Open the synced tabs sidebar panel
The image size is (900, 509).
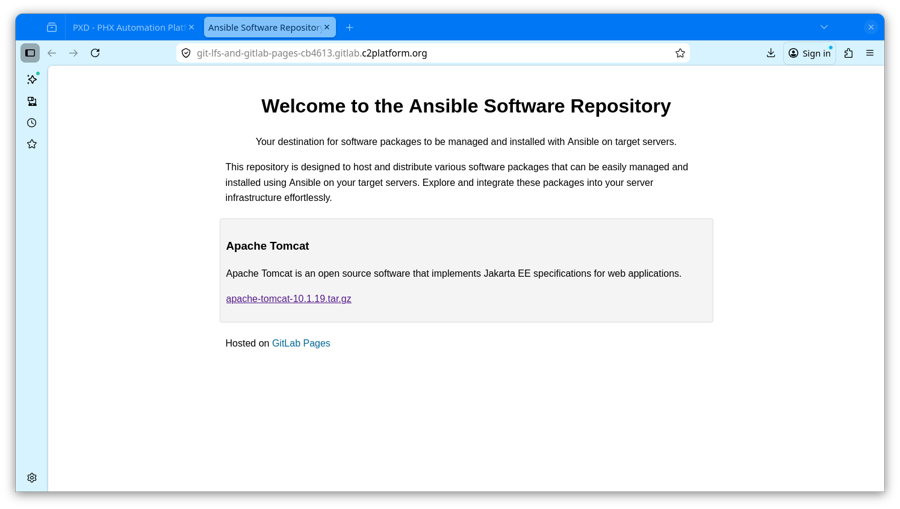[32, 101]
